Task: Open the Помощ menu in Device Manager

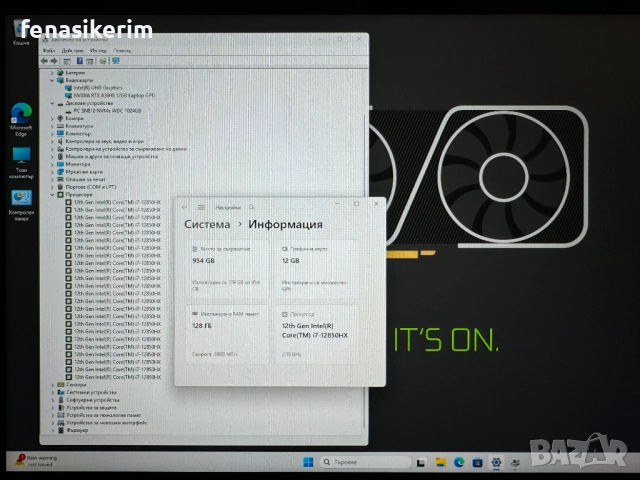Action: click(122, 51)
